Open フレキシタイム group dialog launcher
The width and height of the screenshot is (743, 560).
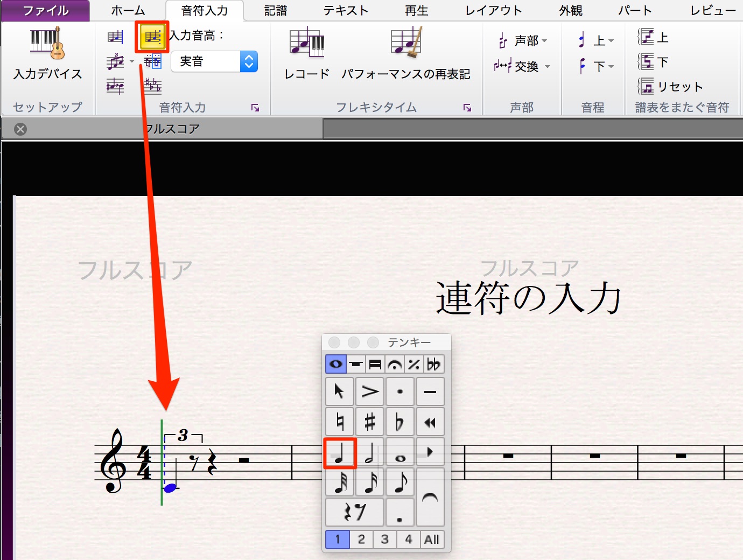[x=467, y=108]
